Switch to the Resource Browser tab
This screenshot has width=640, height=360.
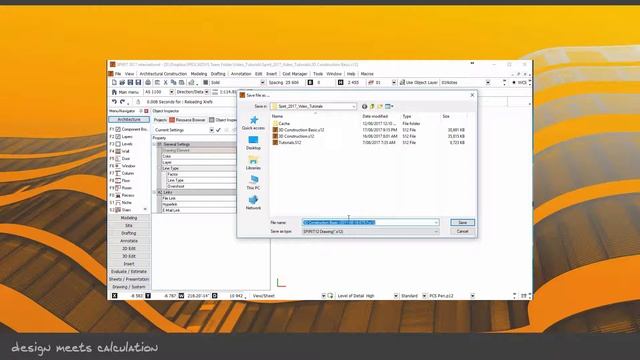187,120
